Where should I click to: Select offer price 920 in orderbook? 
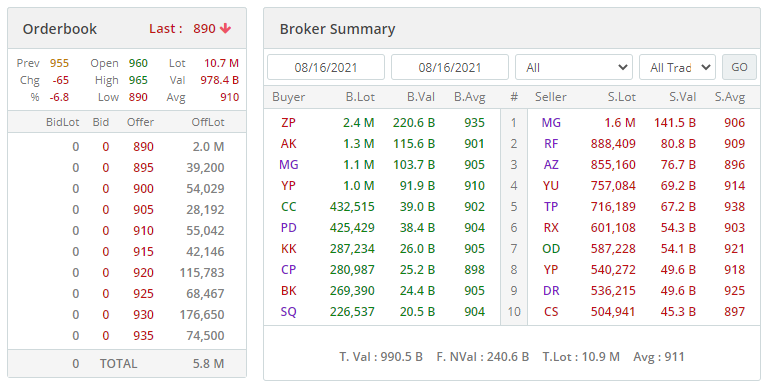(x=143, y=273)
